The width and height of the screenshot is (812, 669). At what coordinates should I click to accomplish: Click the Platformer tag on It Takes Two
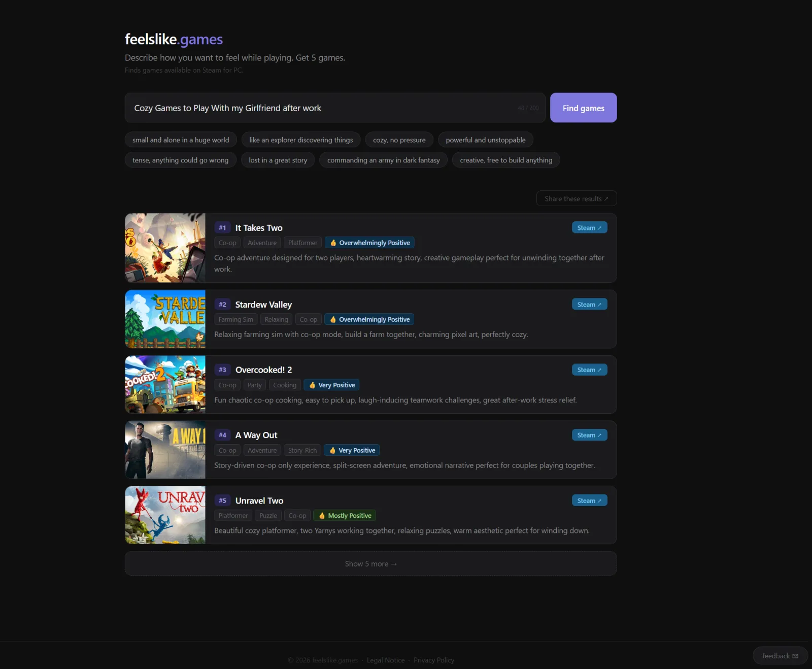(x=302, y=243)
